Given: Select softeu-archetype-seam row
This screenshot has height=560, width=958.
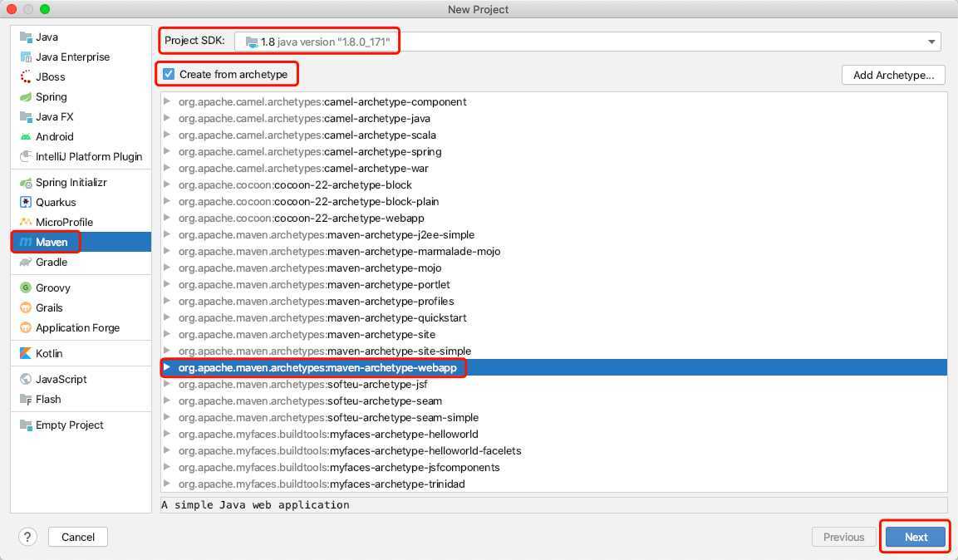Looking at the screenshot, I should (x=554, y=400).
